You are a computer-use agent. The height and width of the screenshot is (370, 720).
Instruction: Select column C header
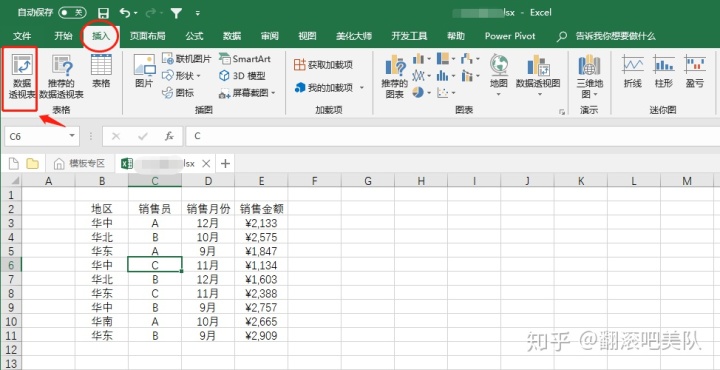pyautogui.click(x=155, y=181)
